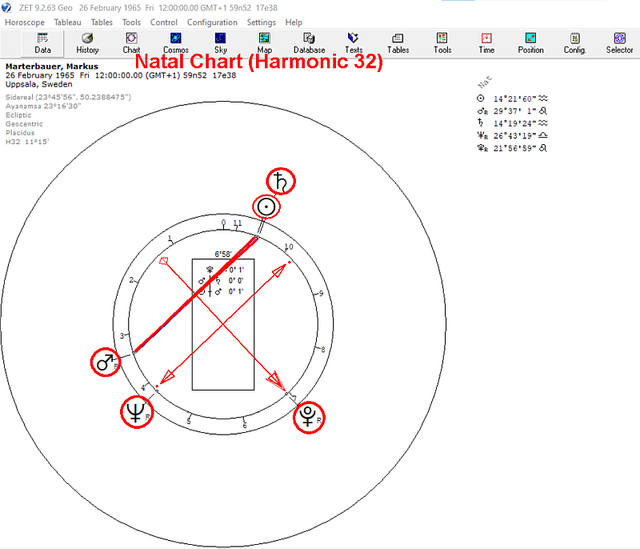Click the Chart toolbar icon
This screenshot has height=549, width=640.
tap(131, 43)
